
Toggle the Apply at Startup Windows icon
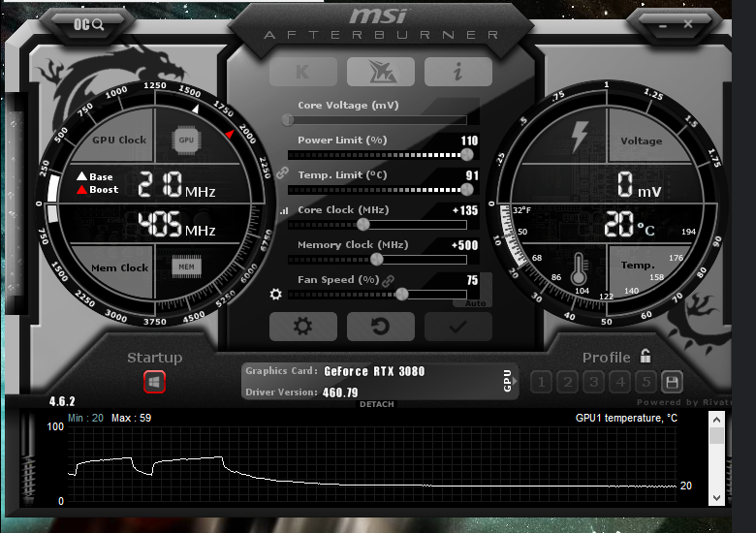[x=154, y=382]
